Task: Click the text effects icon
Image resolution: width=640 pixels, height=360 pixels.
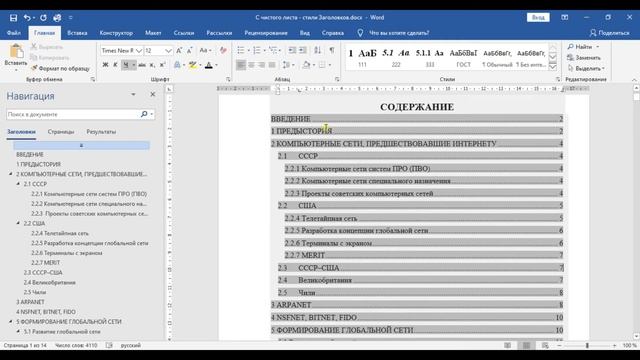Action: [x=177, y=65]
